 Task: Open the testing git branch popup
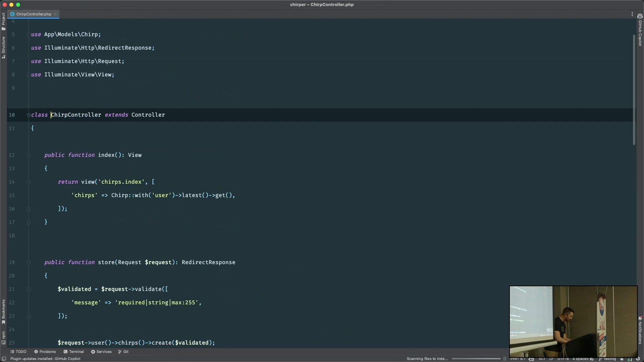coord(607,359)
